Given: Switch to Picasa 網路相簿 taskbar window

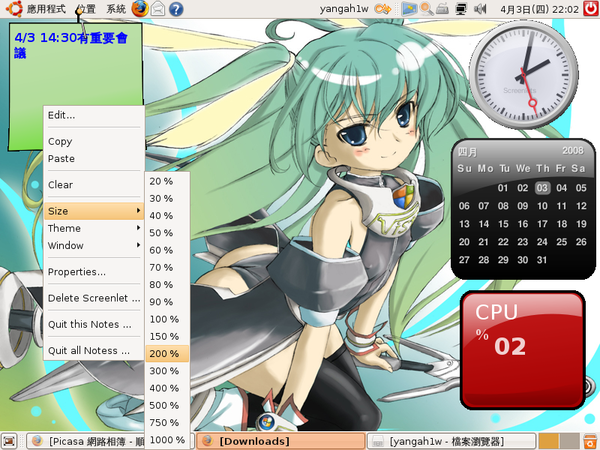Looking at the screenshot, I should (x=86, y=441).
